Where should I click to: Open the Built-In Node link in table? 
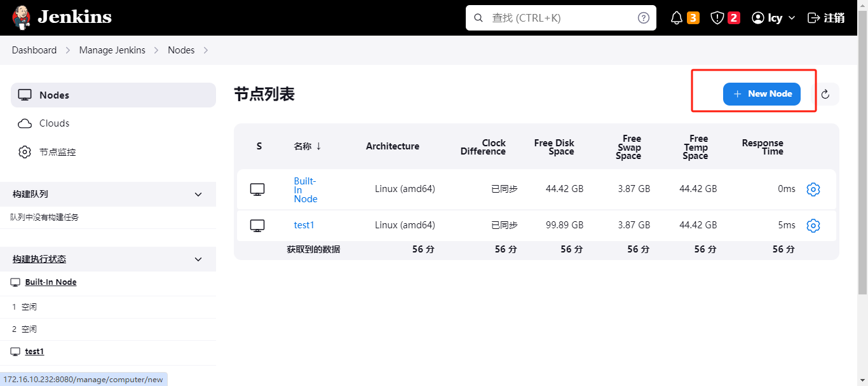pos(305,190)
